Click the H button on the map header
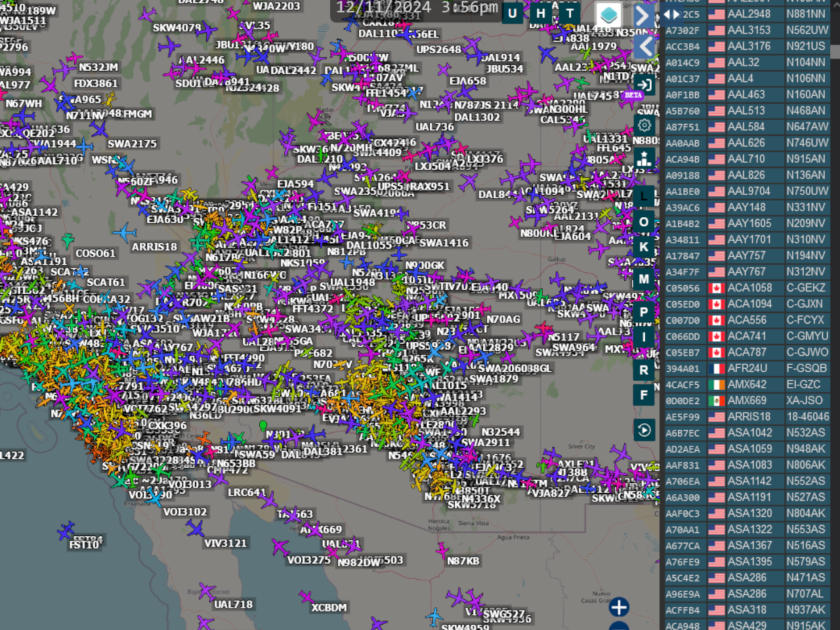 coord(541,13)
